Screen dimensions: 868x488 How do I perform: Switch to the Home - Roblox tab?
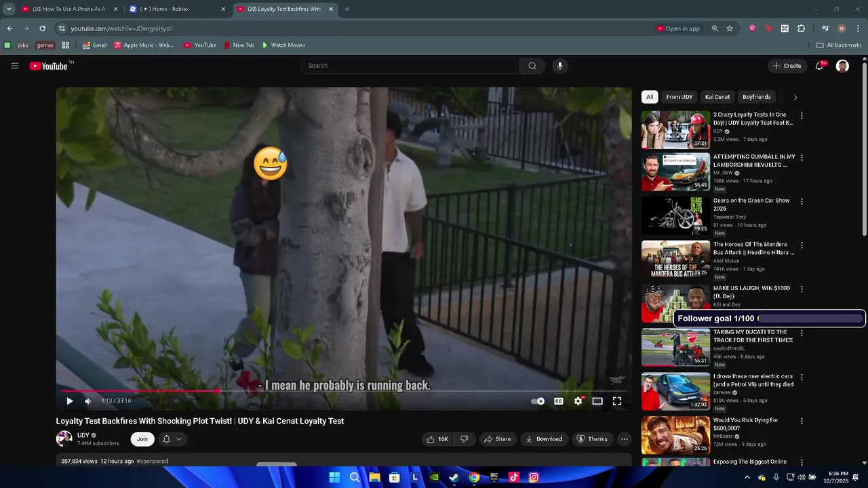coord(176,9)
